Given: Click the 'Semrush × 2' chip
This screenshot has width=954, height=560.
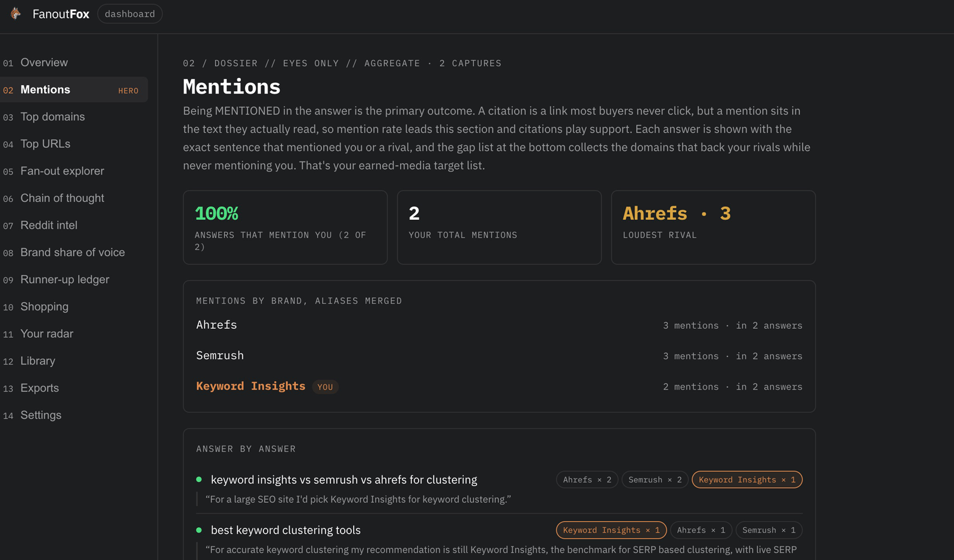Looking at the screenshot, I should click(655, 480).
